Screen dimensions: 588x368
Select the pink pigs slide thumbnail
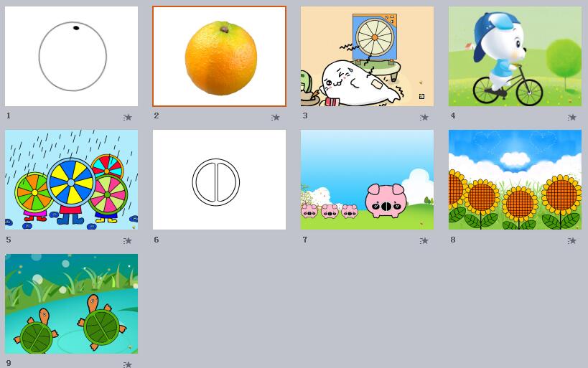pyautogui.click(x=367, y=180)
